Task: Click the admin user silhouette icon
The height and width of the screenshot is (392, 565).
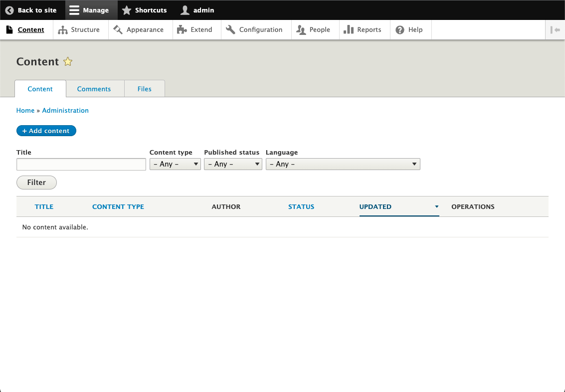Action: (x=185, y=10)
